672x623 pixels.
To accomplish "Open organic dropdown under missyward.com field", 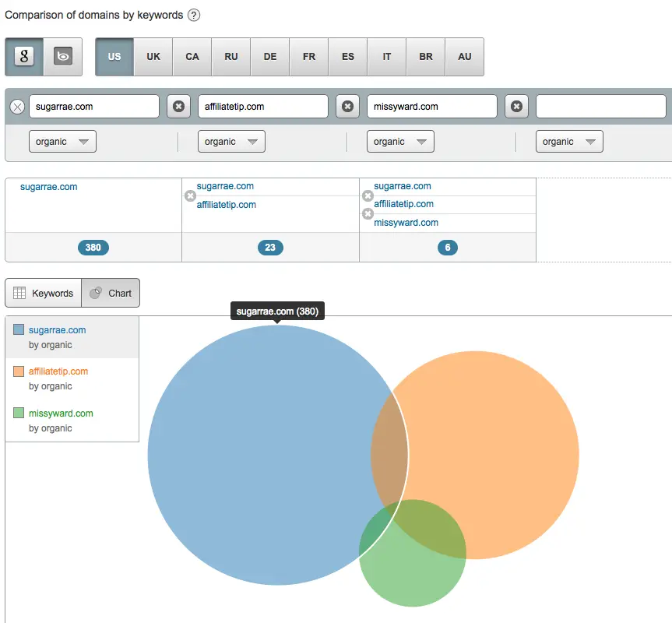I will coord(400,142).
